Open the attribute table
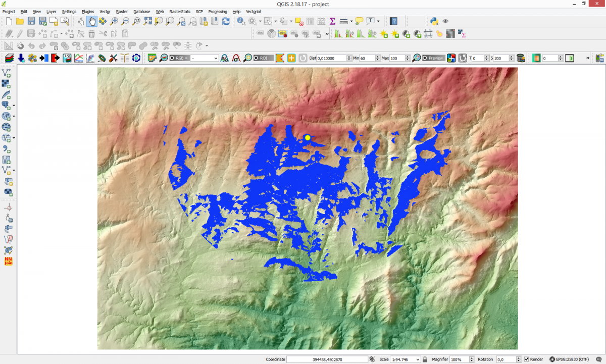This screenshot has width=606, height=364. click(x=310, y=21)
